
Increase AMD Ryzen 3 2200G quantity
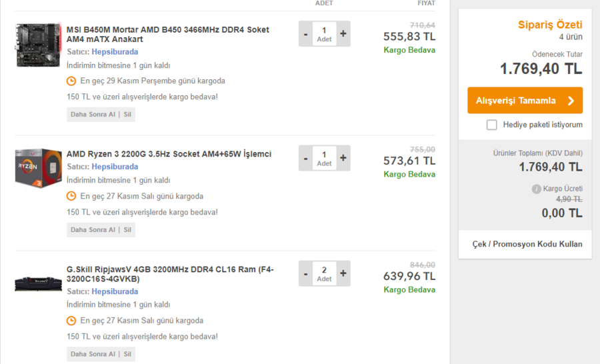click(x=343, y=158)
